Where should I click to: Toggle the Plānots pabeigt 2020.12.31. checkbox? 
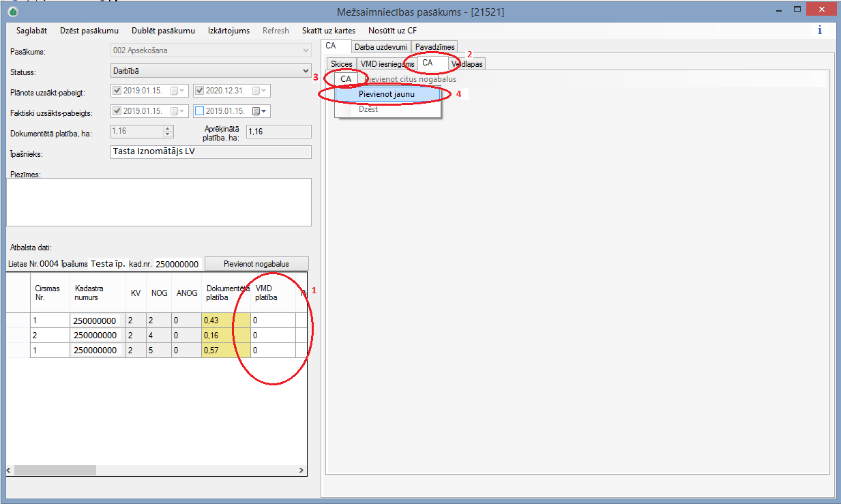199,91
